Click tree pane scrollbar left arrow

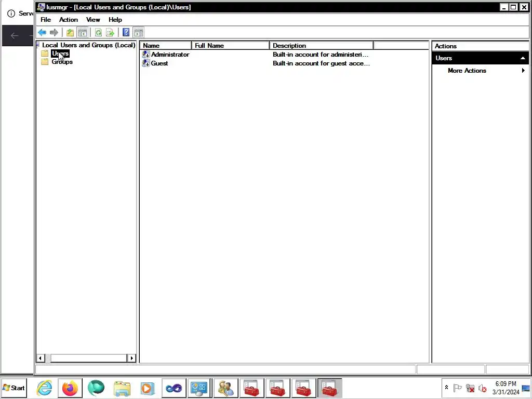click(x=40, y=358)
